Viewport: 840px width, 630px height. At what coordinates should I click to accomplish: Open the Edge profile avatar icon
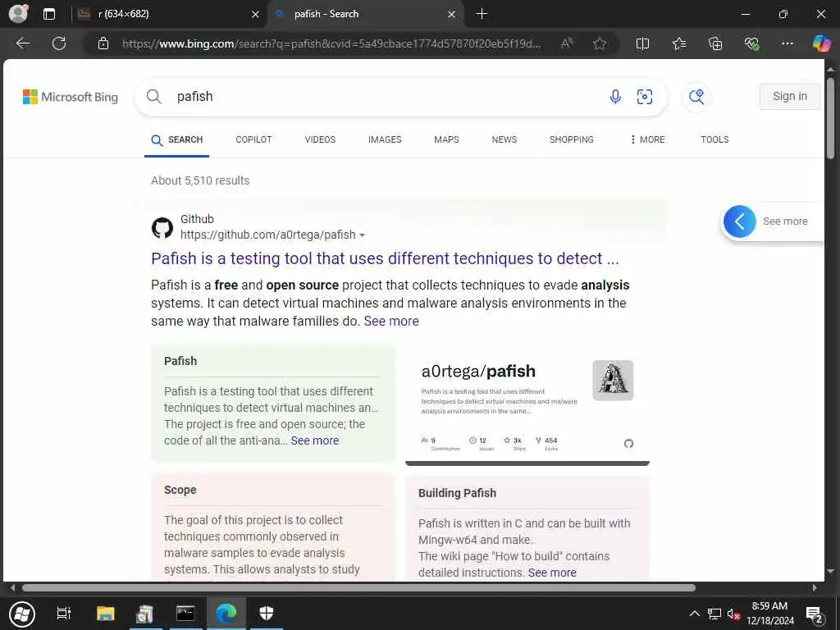pyautogui.click(x=18, y=13)
